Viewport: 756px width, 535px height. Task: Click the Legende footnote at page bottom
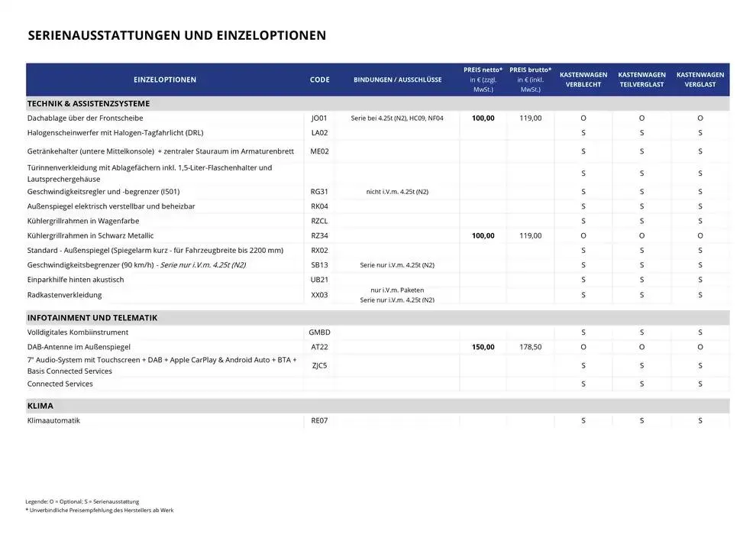coord(82,501)
